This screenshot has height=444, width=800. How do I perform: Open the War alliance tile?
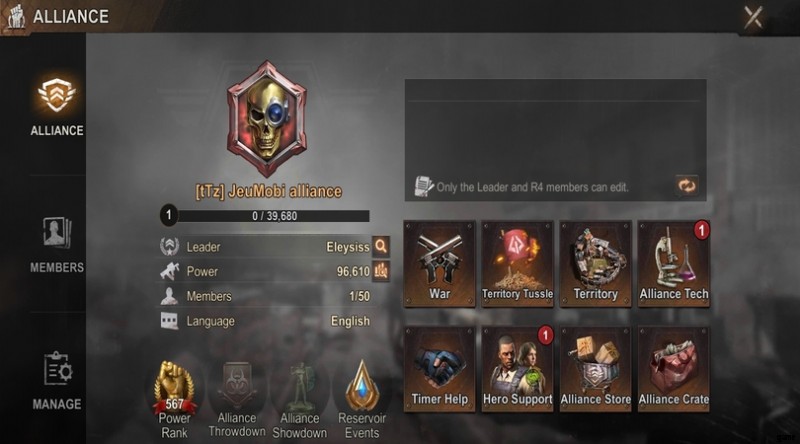coord(439,264)
